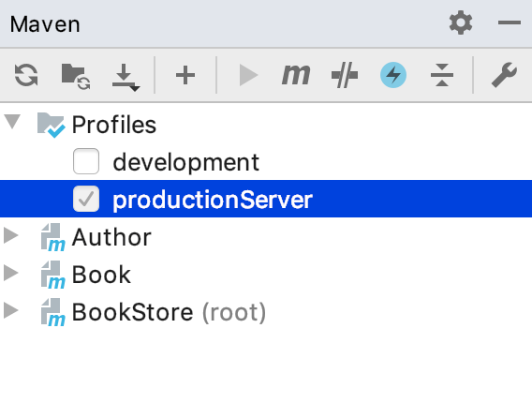
Task: Select BookStore (root) tree item text
Action: click(x=169, y=313)
